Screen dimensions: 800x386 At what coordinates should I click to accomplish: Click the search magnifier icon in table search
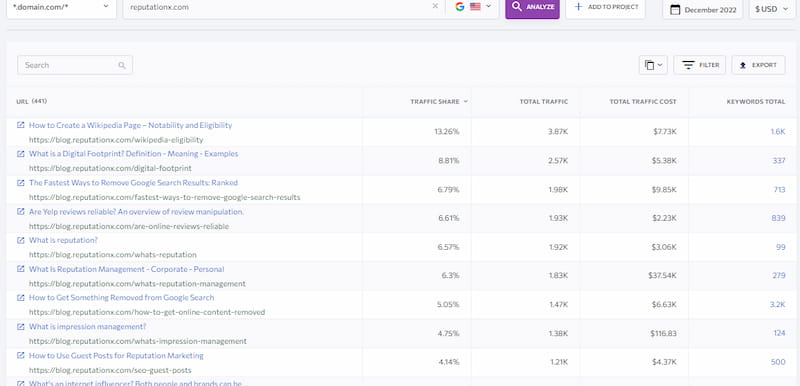(122, 65)
